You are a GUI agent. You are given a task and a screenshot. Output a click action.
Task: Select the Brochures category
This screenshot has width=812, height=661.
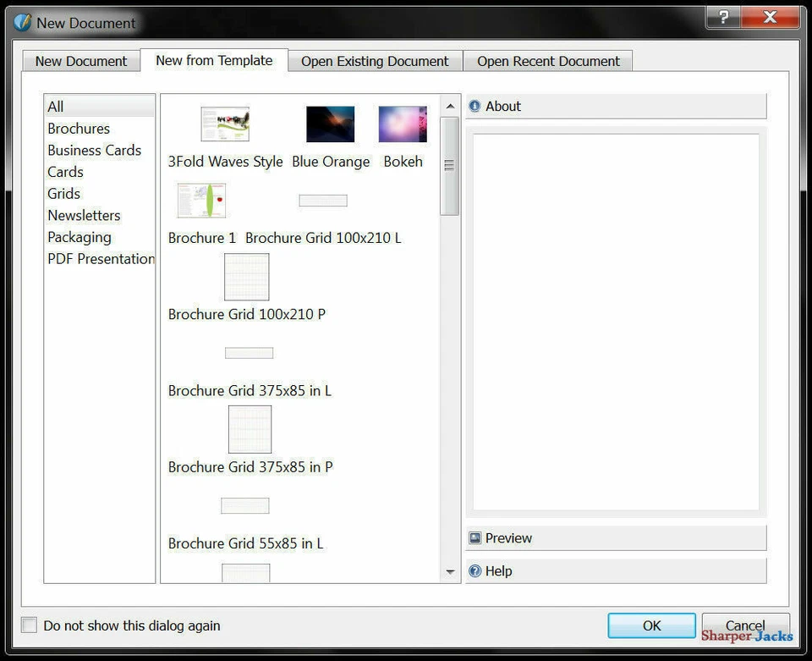click(x=78, y=128)
